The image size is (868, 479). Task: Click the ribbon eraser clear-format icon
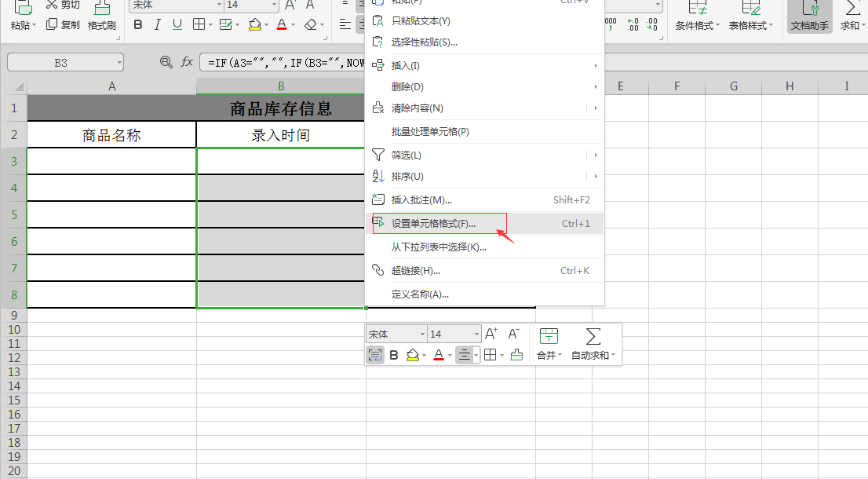[311, 24]
